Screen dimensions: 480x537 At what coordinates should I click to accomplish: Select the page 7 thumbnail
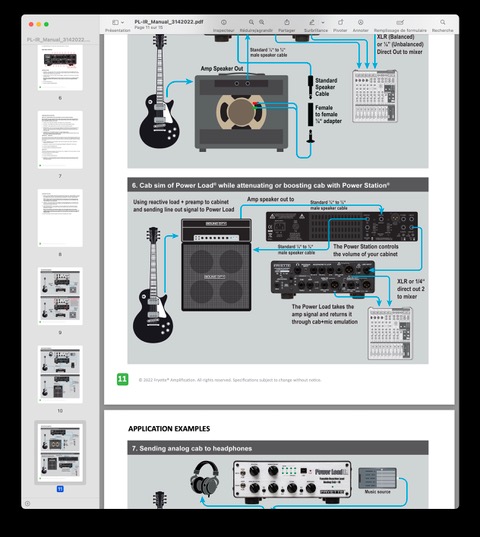click(x=60, y=140)
